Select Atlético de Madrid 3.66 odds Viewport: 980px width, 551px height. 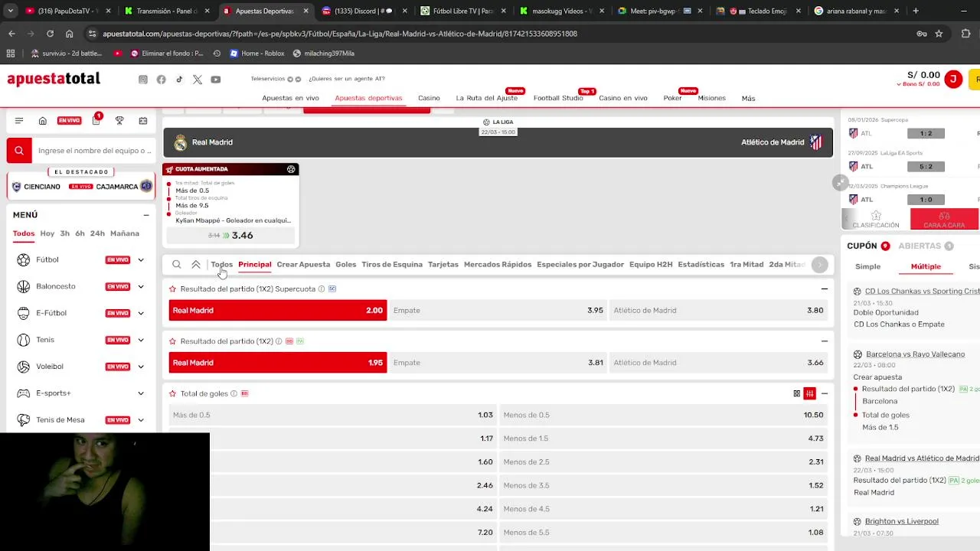tap(718, 363)
